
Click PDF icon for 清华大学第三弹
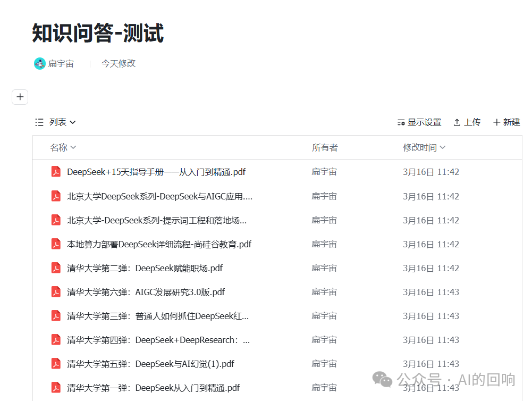pyautogui.click(x=56, y=316)
